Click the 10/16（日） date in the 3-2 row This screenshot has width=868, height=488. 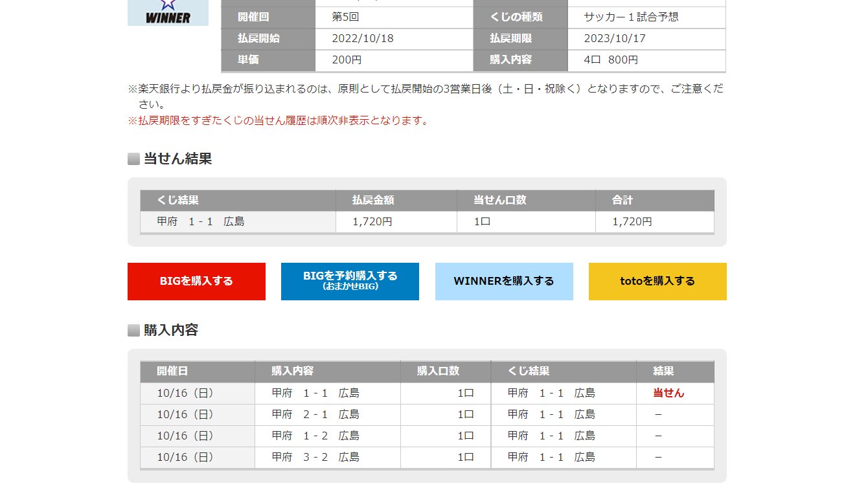[185, 457]
